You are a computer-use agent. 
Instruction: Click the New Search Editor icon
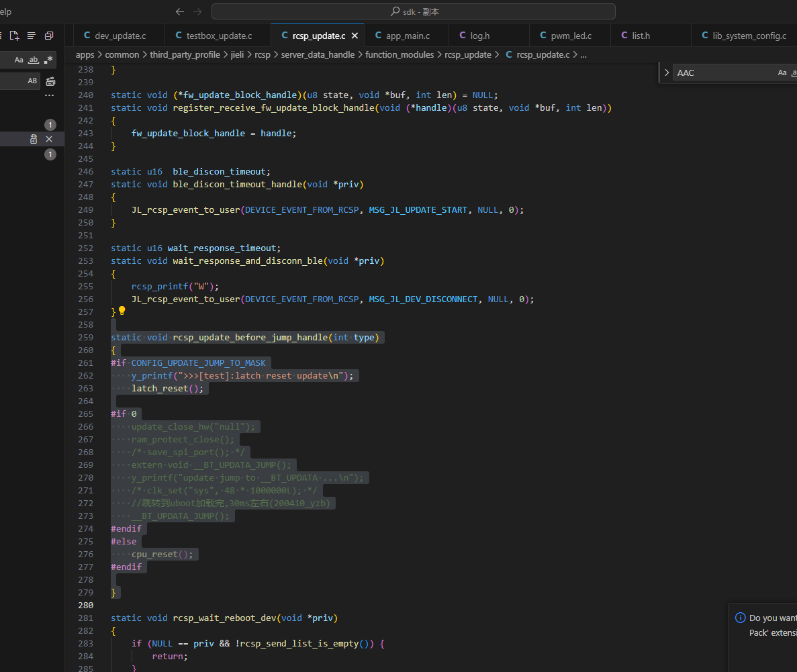tap(14, 36)
